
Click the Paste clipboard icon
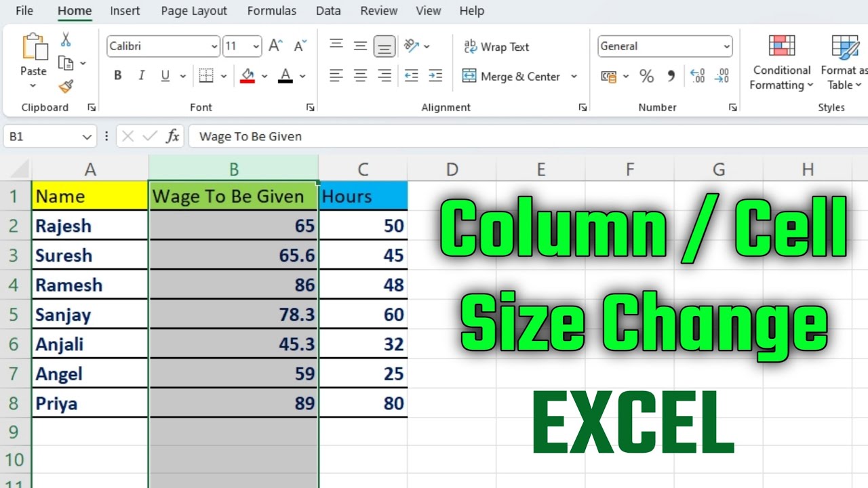(34, 47)
